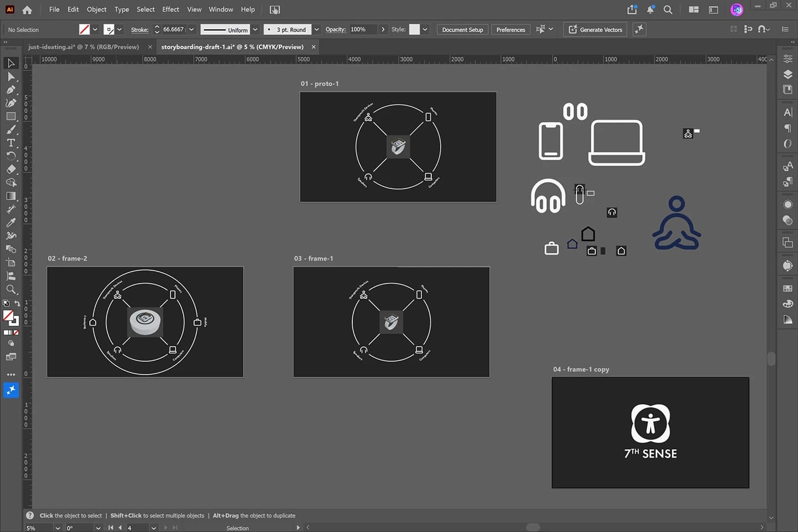Open the zoom level dropdown at 5%
Image resolution: width=798 pixels, height=532 pixels.
58,528
